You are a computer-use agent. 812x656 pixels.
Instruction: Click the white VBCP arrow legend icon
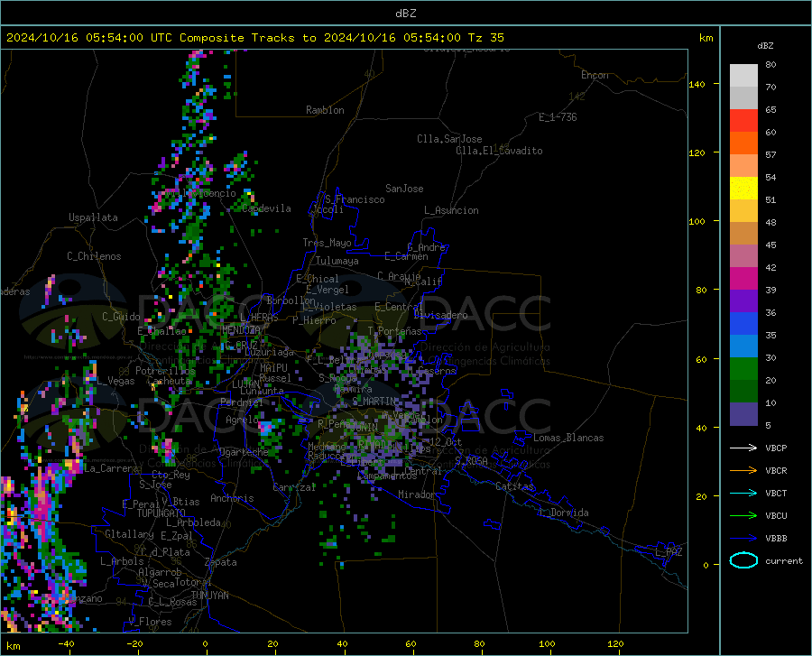743,448
